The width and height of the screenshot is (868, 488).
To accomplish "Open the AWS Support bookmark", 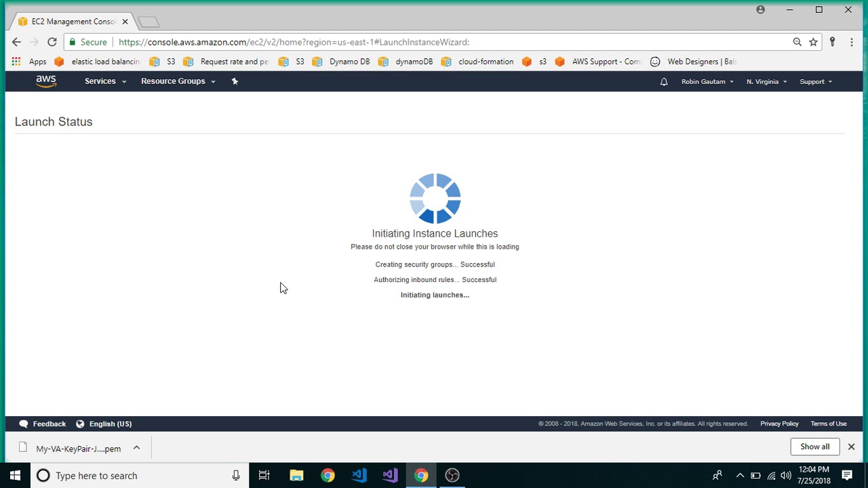I will 597,62.
